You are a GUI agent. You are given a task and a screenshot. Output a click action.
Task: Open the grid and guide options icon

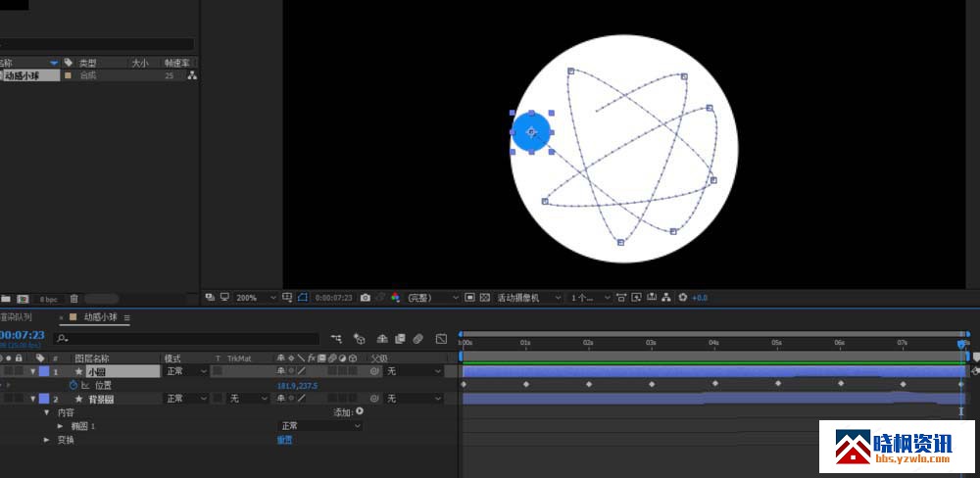pyautogui.click(x=287, y=298)
